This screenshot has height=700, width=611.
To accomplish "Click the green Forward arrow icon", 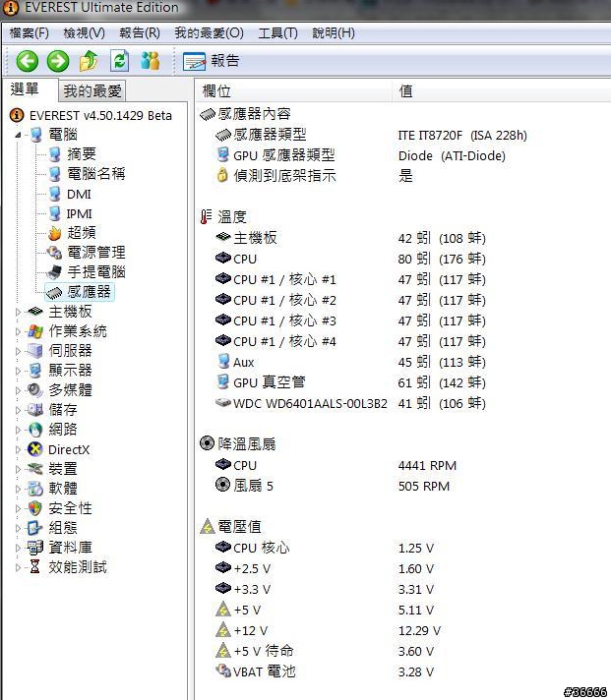I will [x=58, y=61].
